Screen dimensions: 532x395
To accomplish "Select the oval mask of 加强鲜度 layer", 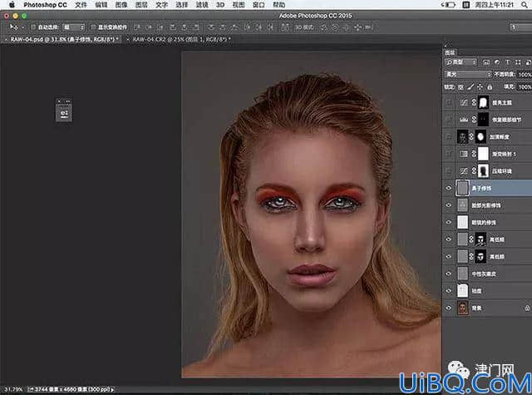I will [x=480, y=136].
